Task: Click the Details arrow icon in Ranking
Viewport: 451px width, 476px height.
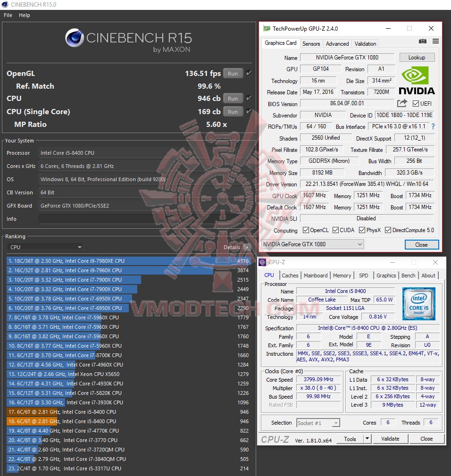Action: point(247,247)
